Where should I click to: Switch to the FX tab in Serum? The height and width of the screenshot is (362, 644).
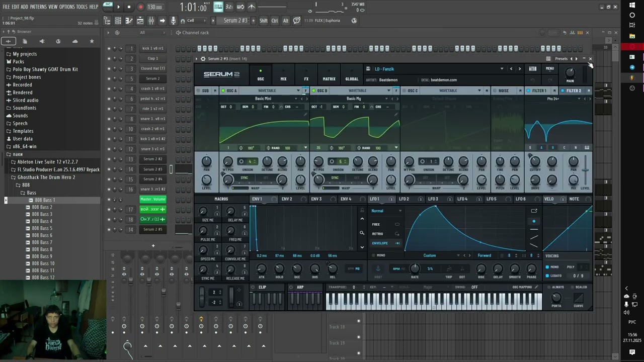coord(306,75)
